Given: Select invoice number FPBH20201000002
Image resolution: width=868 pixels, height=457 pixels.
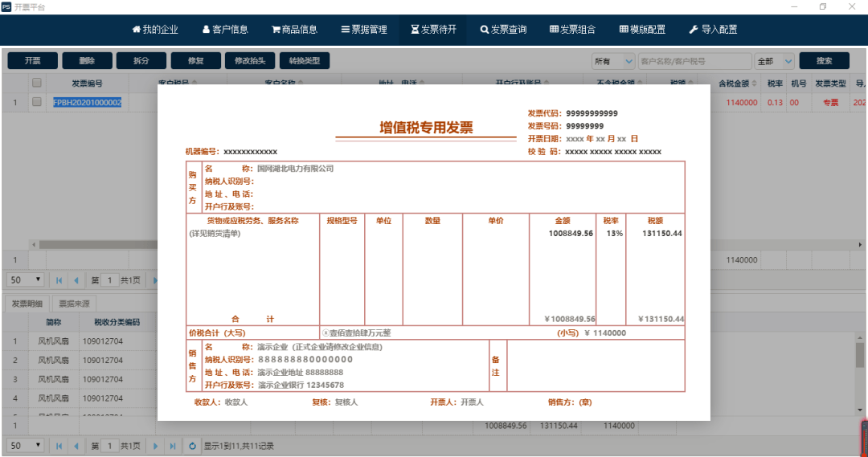Looking at the screenshot, I should tap(88, 102).
